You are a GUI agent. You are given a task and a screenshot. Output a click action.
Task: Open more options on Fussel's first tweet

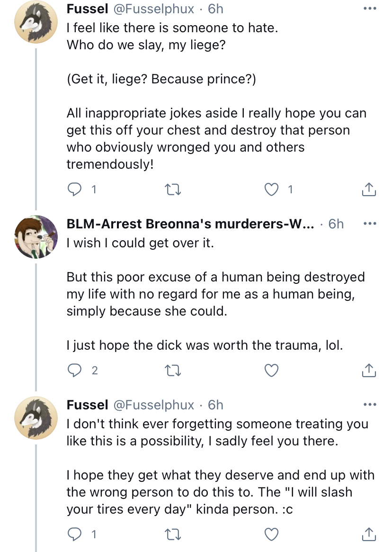pos(370,9)
